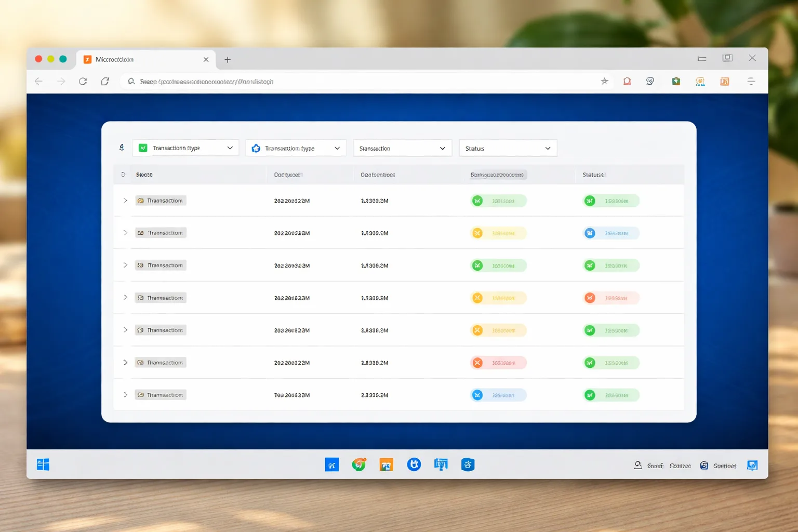Open the yellow extension icon in browser toolbar
The image size is (798, 532).
pos(700,81)
